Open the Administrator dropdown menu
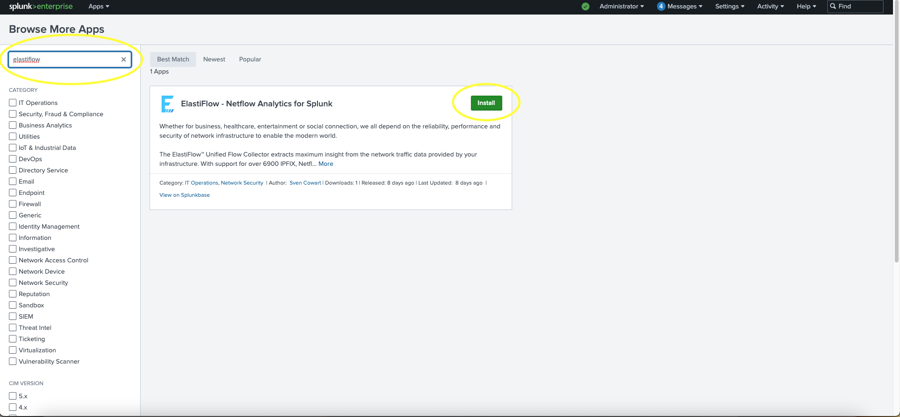 tap(621, 6)
